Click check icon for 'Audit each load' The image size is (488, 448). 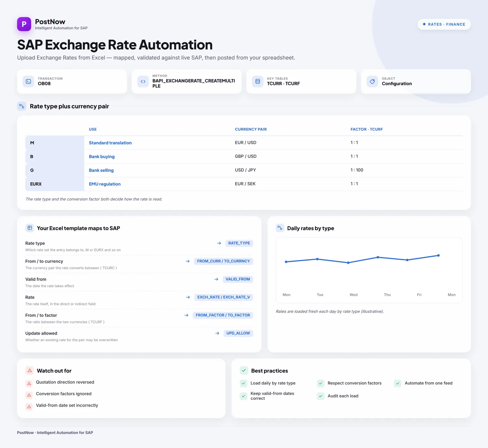point(320,396)
